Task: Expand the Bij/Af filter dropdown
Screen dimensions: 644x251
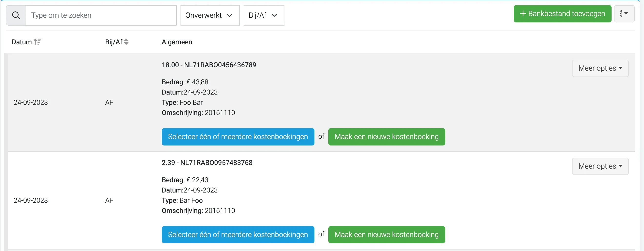Action: point(264,15)
